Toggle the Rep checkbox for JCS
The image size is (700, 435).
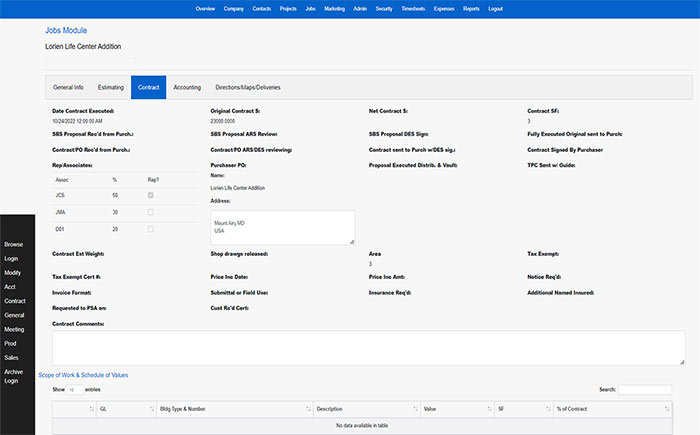tap(150, 195)
